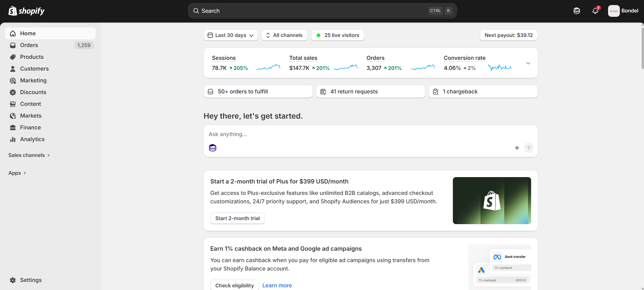Open Customers in the sidebar
644x290 pixels.
pyautogui.click(x=50, y=69)
